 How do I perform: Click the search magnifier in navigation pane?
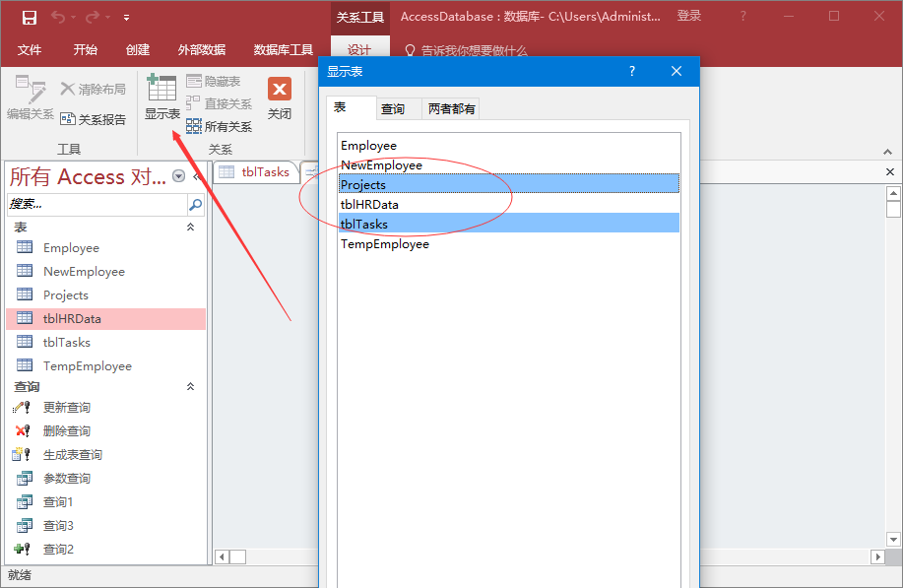pyautogui.click(x=195, y=205)
